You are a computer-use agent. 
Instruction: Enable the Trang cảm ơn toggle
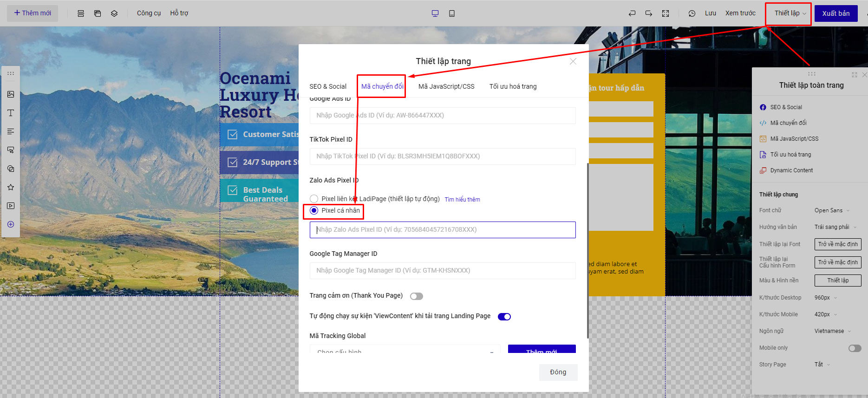[416, 296]
